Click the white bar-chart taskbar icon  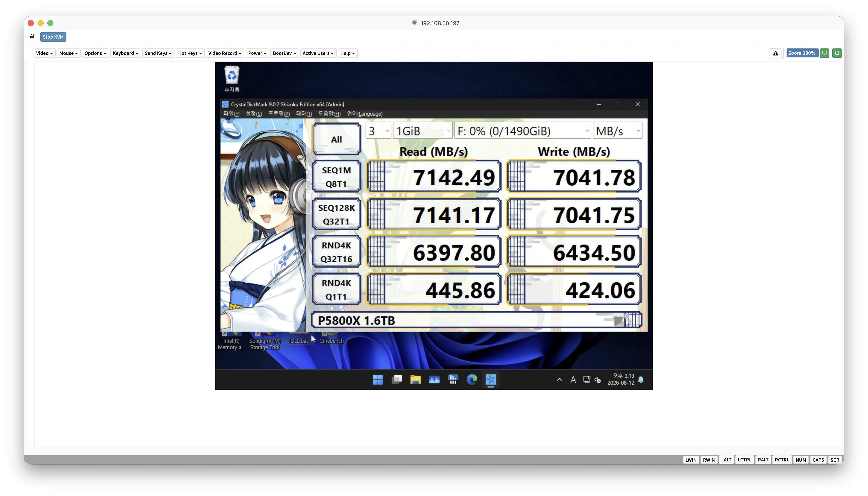tap(453, 379)
